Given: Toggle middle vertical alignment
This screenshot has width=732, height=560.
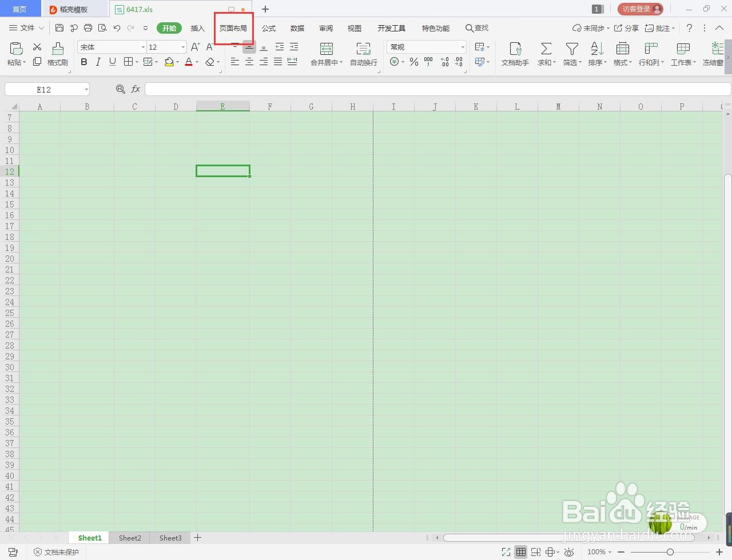Looking at the screenshot, I should click(249, 47).
